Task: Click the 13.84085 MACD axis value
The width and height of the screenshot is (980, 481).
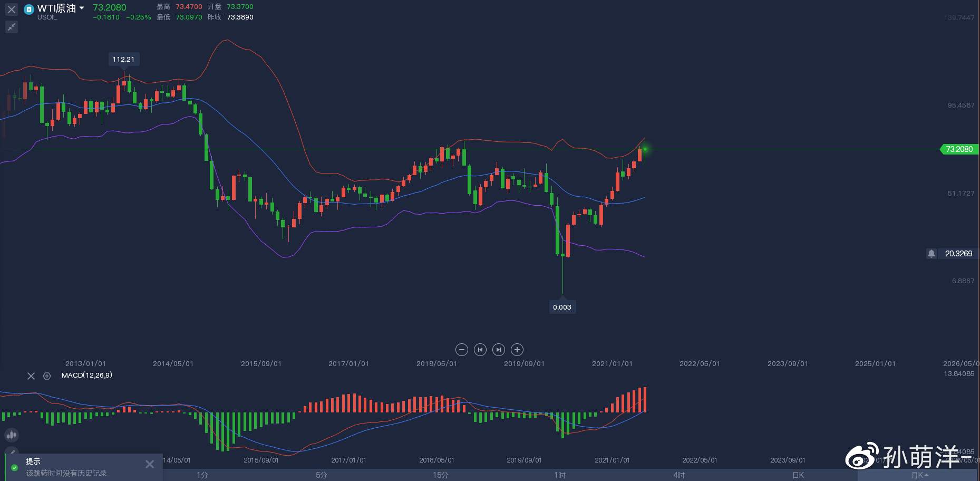Action: (959, 374)
